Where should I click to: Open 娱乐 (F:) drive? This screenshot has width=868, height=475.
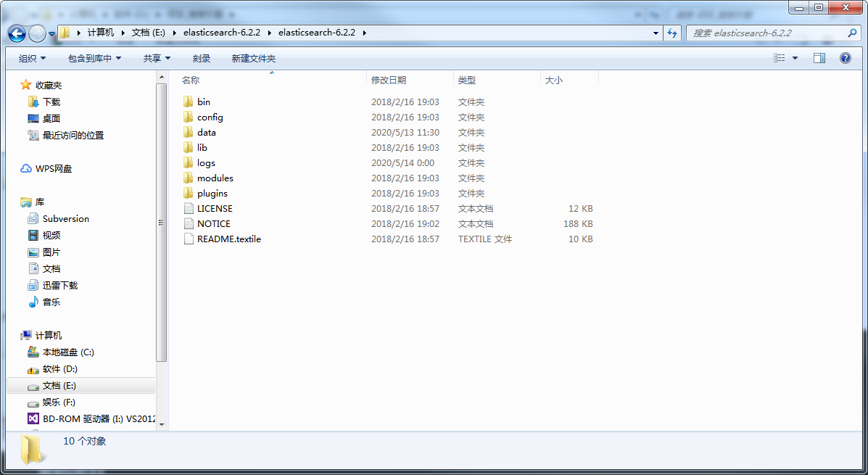pyautogui.click(x=59, y=402)
